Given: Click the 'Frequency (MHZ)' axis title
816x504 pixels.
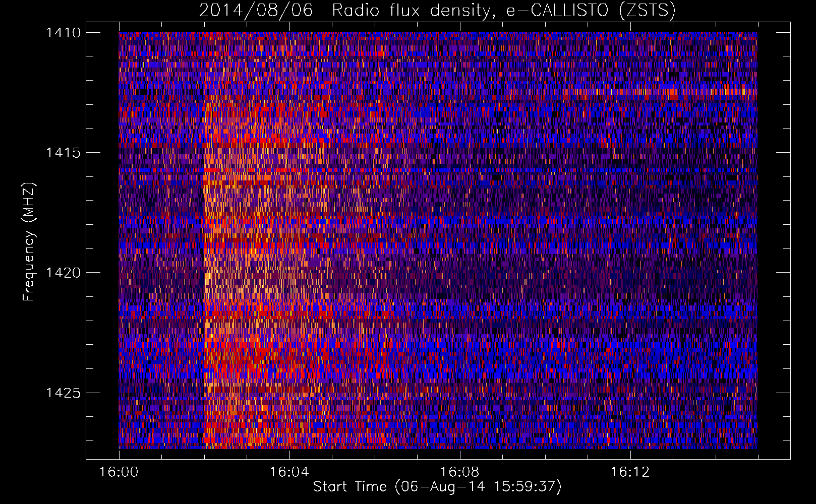Looking at the screenshot, I should click(29, 241).
